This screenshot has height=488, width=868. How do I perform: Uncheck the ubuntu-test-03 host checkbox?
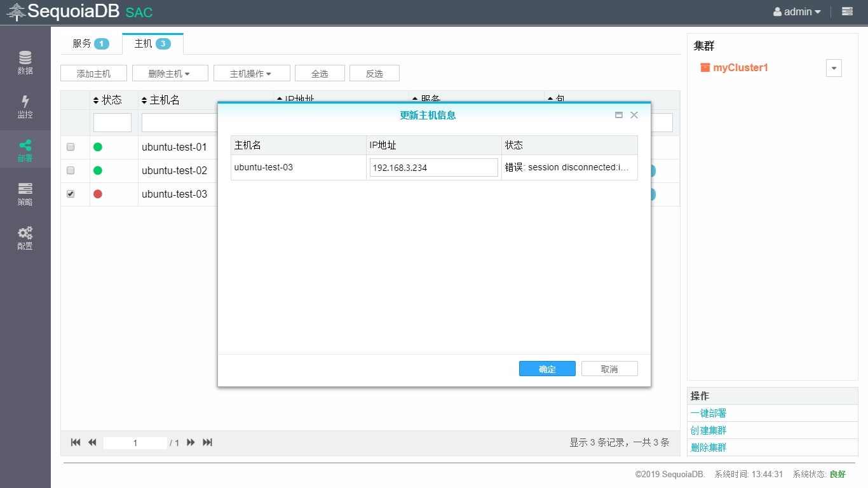[71, 194]
